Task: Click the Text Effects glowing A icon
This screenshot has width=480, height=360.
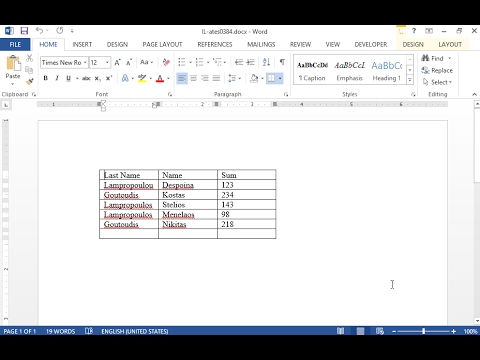Action: (x=125, y=78)
